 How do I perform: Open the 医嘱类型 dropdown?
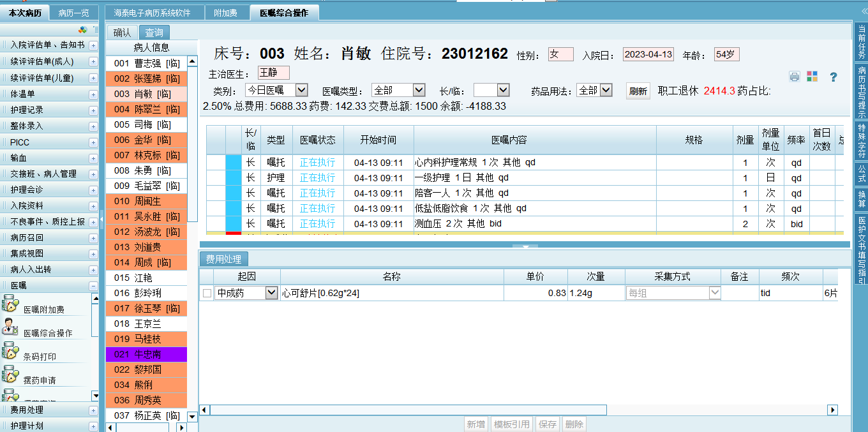(419, 90)
